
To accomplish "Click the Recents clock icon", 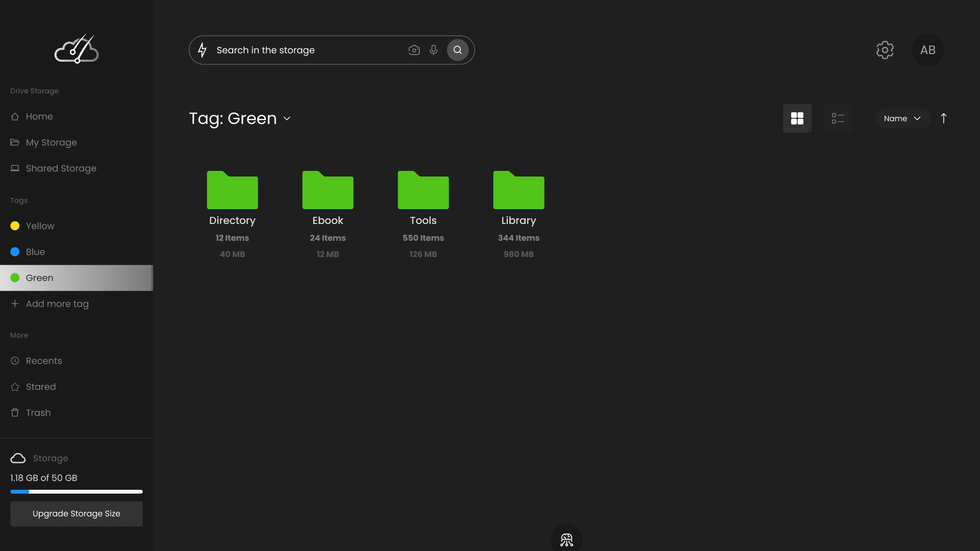I will (x=15, y=361).
